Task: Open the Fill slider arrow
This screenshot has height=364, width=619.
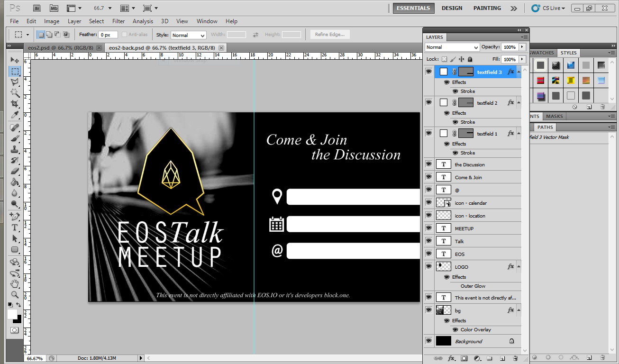Action: (522, 59)
